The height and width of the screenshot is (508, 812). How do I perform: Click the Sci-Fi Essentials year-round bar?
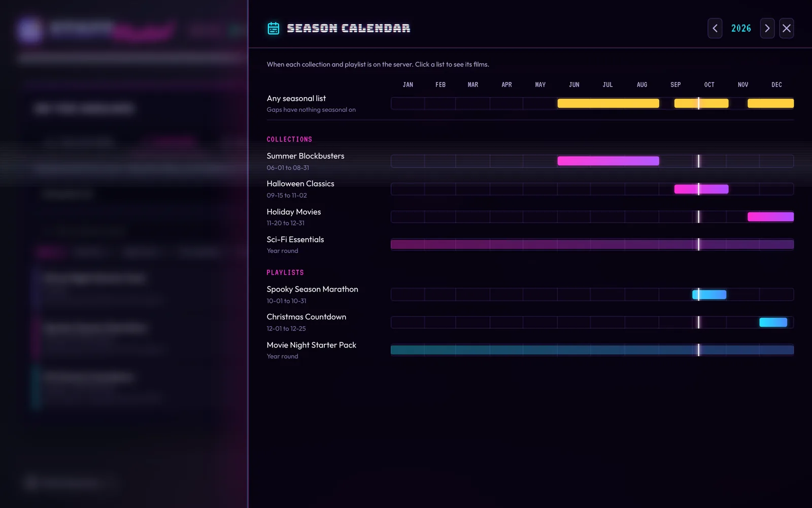tap(592, 244)
